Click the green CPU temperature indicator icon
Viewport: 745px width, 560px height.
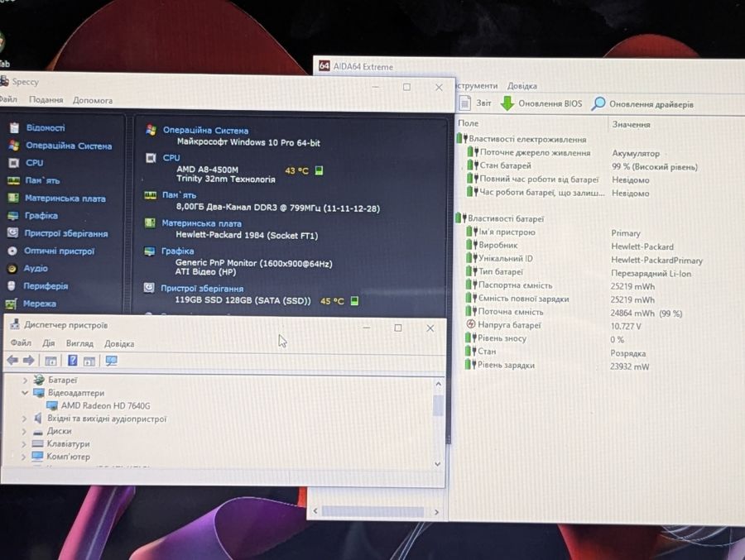[x=319, y=170]
